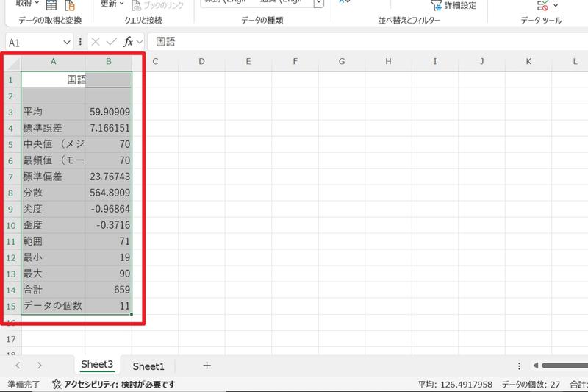Add a new sheet with plus button
This screenshot has height=392, width=588.
click(x=207, y=366)
